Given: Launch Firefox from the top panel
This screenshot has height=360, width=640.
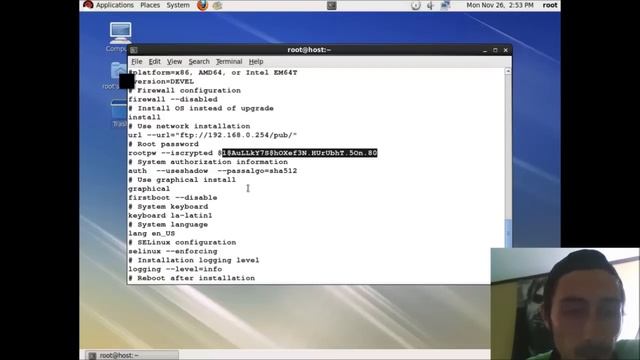Looking at the screenshot, I should (202, 5).
